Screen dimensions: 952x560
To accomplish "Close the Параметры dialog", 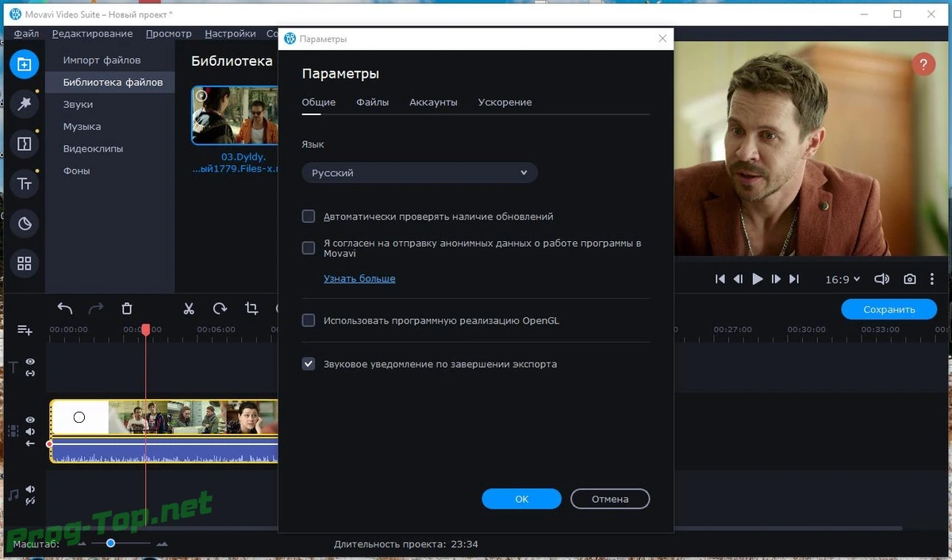I will click(662, 38).
